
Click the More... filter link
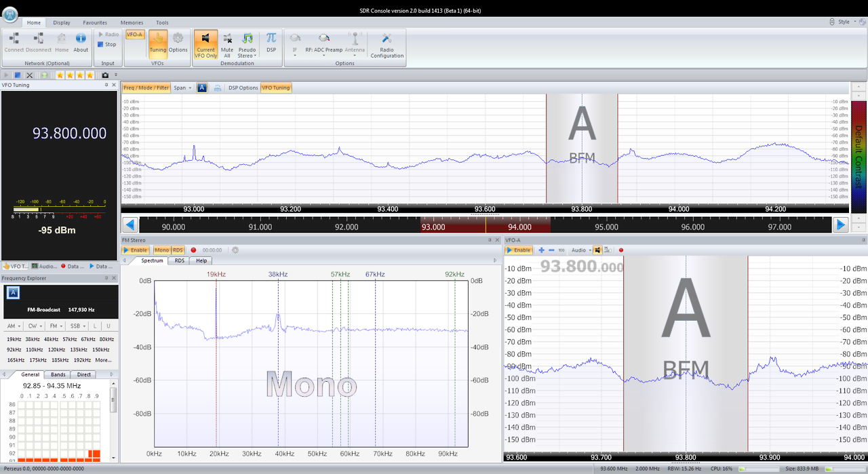pyautogui.click(x=103, y=360)
